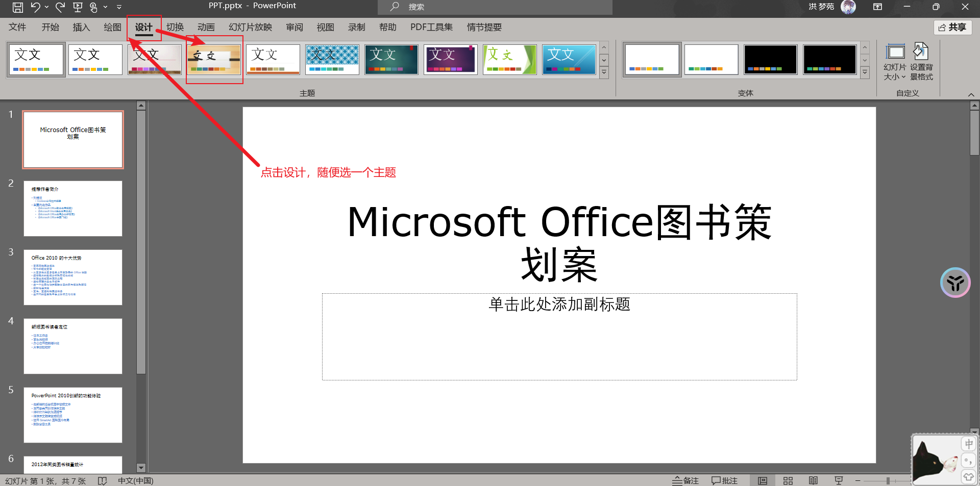
Task: Move down one row in the variants gallery
Action: click(x=865, y=60)
